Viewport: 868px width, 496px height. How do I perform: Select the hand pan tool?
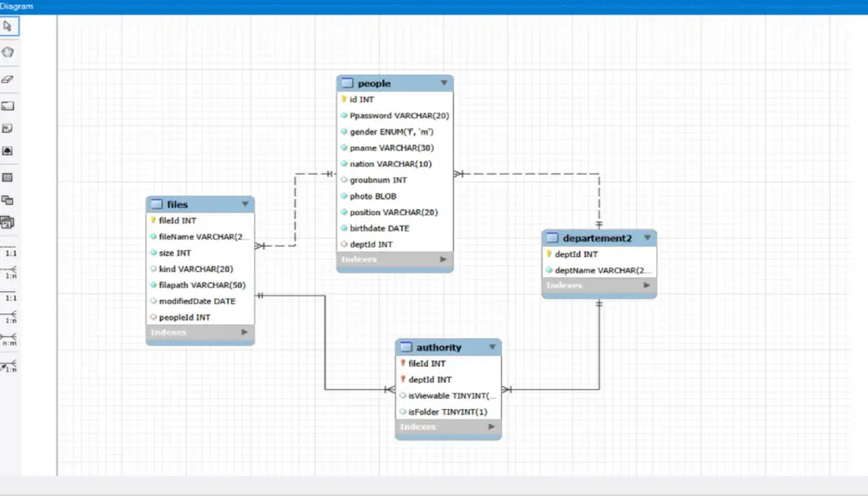(x=8, y=52)
